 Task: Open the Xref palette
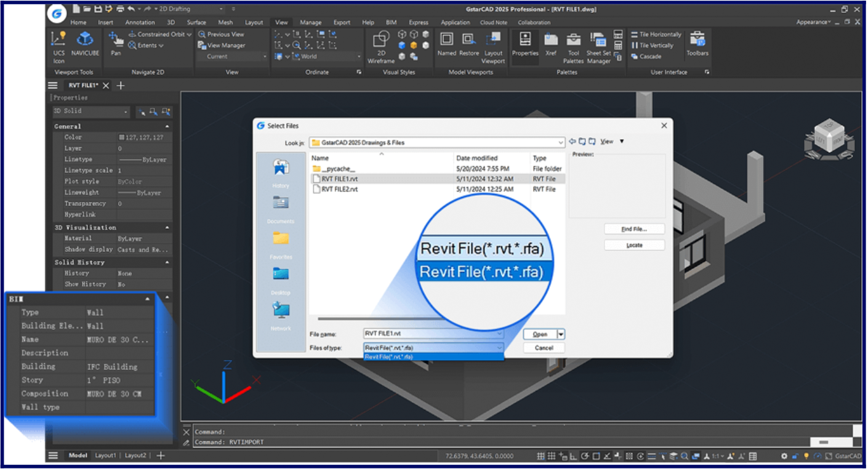[551, 44]
